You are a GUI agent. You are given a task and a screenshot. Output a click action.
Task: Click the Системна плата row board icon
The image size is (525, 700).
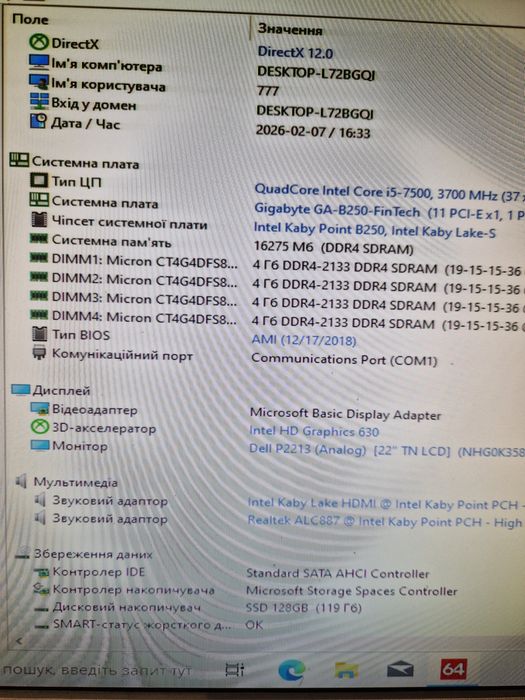click(x=39, y=200)
